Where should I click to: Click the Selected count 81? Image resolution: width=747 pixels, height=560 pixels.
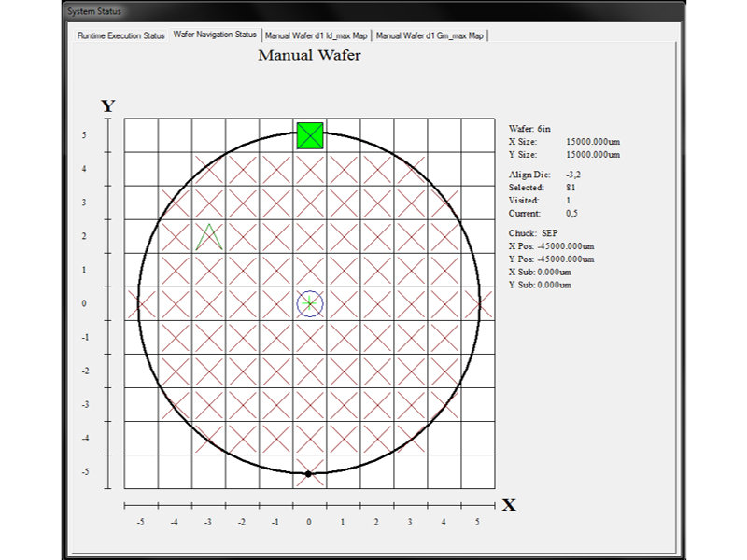(571, 188)
